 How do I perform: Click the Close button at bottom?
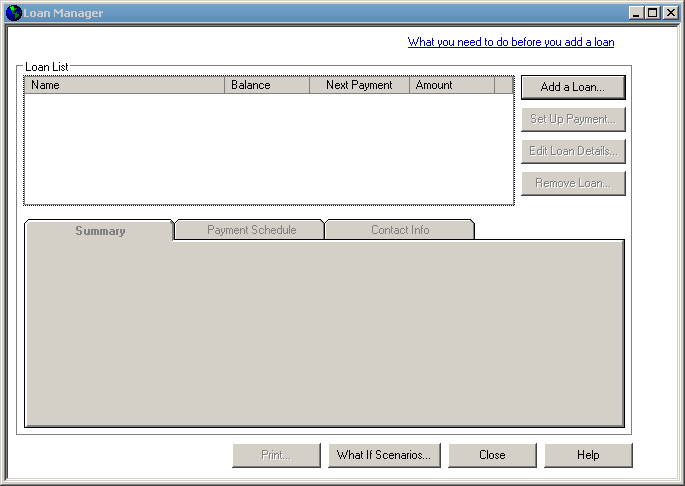pyautogui.click(x=492, y=455)
